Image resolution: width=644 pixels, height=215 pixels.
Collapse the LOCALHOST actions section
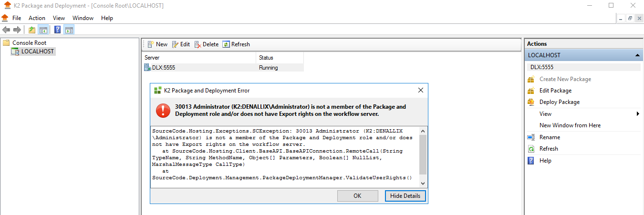point(638,55)
